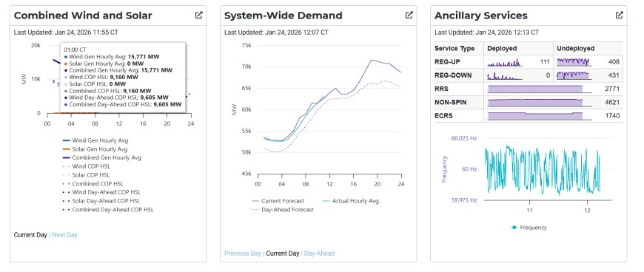Toggle Frequency legend under frequency chart
Viewport: 644px width, 272px height.
529,227
